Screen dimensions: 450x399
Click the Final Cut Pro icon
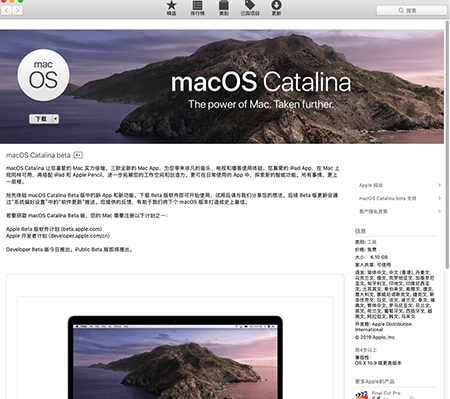pos(362,395)
